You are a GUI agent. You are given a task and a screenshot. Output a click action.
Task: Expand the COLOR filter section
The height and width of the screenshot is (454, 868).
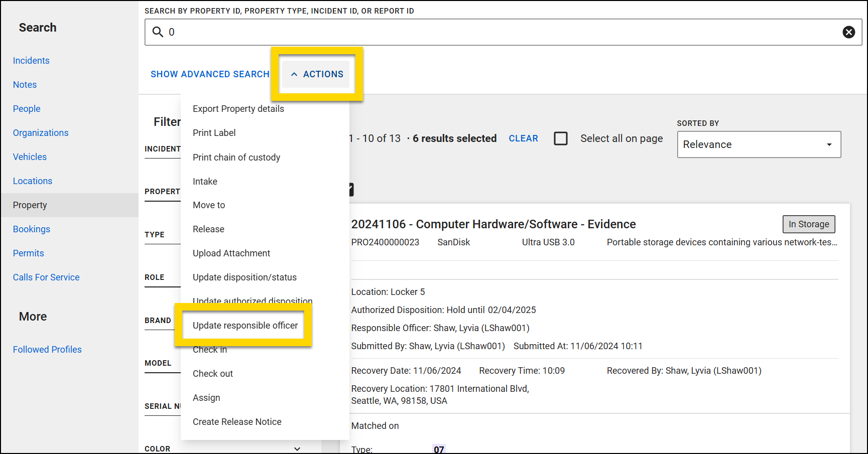297,448
